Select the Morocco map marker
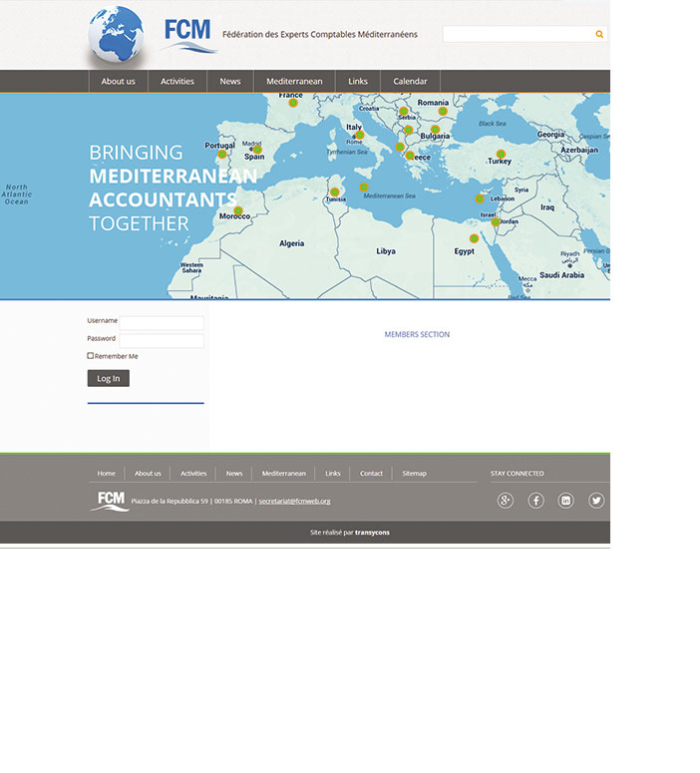Image resolution: width=700 pixels, height=773 pixels. [x=238, y=211]
